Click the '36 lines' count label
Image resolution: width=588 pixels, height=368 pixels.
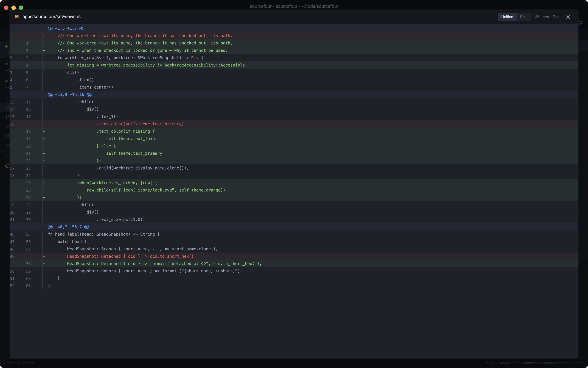pyautogui.click(x=542, y=17)
